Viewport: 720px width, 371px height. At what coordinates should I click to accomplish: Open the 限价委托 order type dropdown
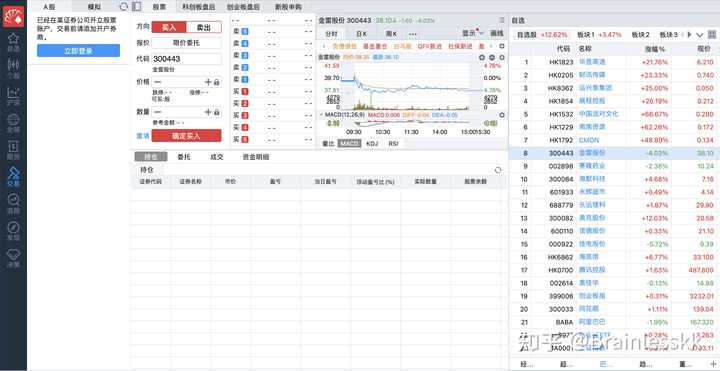coord(186,43)
